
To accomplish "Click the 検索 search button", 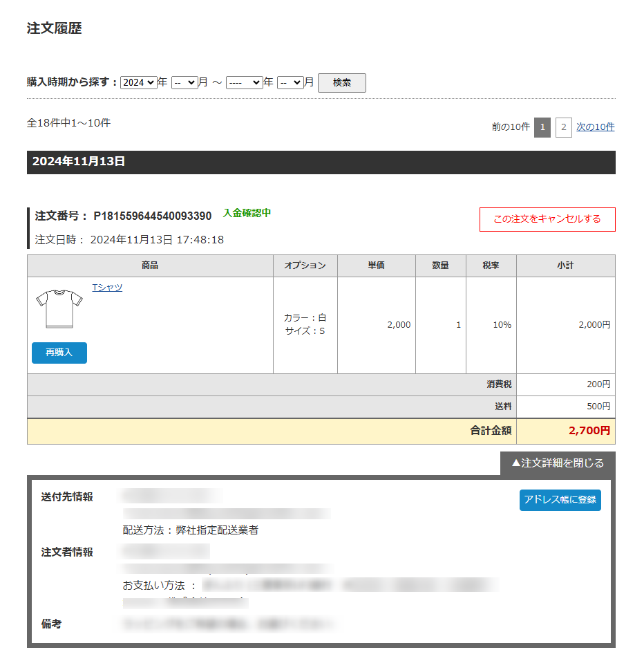I will point(341,83).
